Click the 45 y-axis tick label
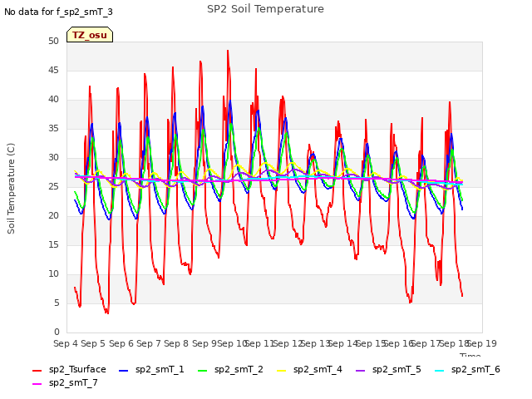The height and width of the screenshot is (399, 532). click(53, 70)
